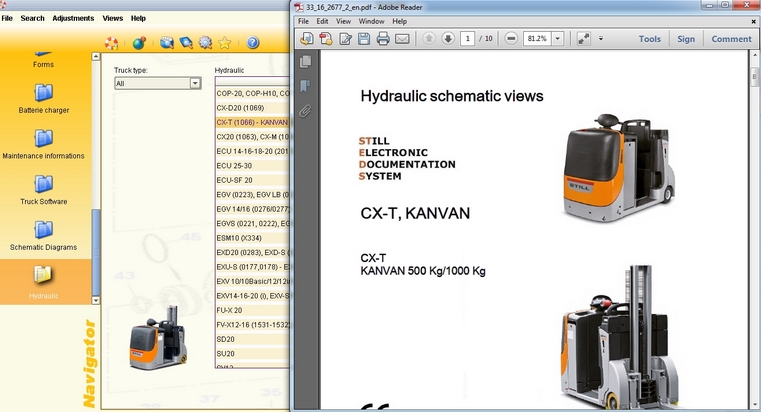Open the Tools pane in Adobe Reader
This screenshot has width=761, height=412.
click(x=649, y=39)
